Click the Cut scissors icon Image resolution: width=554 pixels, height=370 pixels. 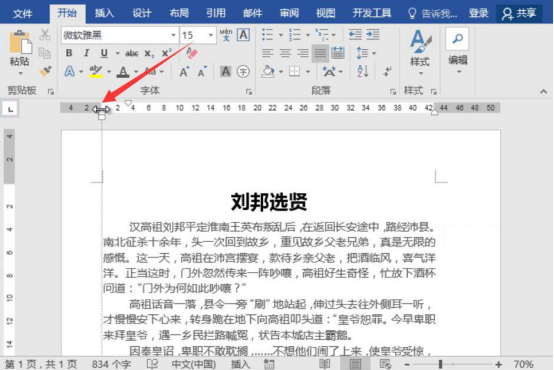point(45,35)
